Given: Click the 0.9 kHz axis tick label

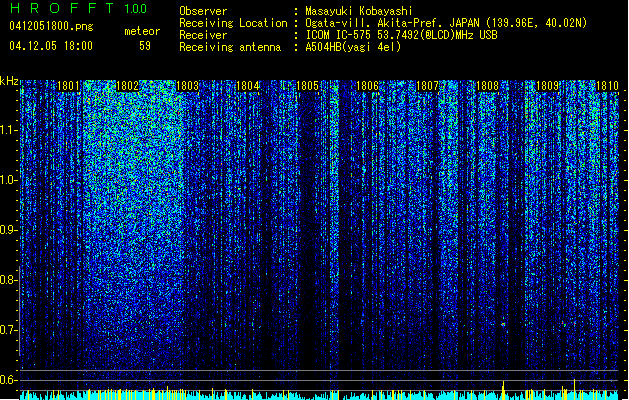Looking at the screenshot, I should tap(9, 230).
